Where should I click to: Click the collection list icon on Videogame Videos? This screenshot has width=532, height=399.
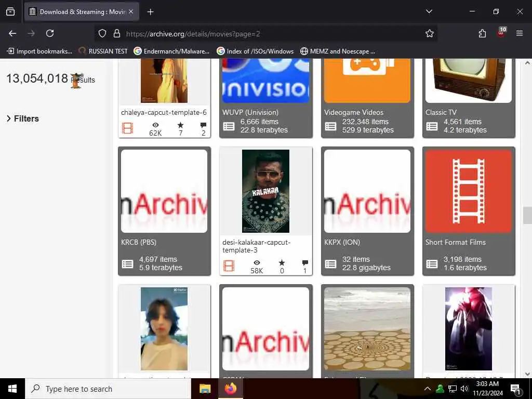click(x=330, y=126)
